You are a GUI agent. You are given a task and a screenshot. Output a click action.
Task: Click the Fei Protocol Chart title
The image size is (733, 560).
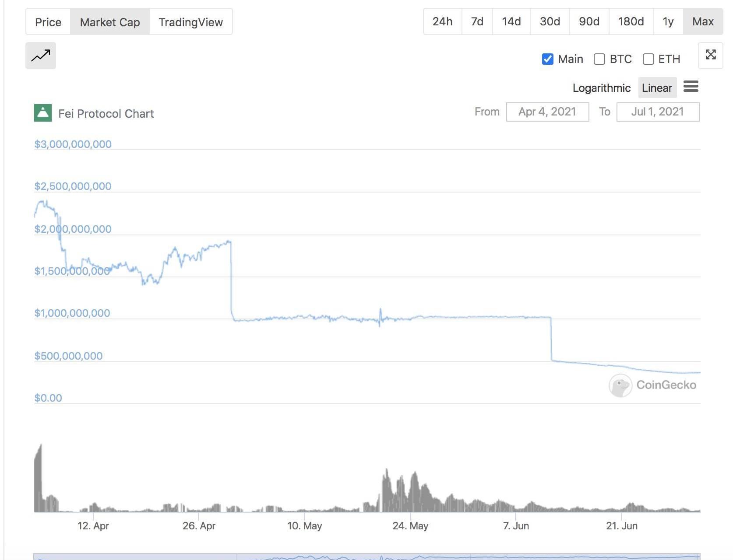(x=106, y=114)
